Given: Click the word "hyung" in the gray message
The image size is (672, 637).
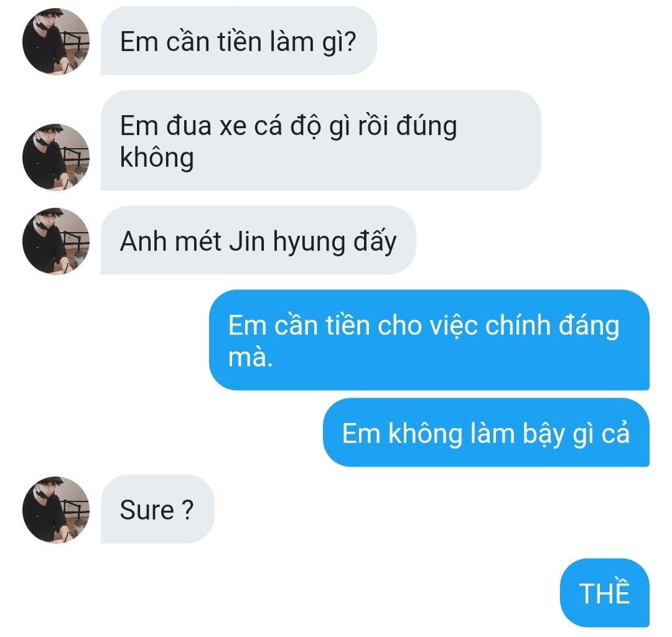Looking at the screenshot, I should click(309, 243).
